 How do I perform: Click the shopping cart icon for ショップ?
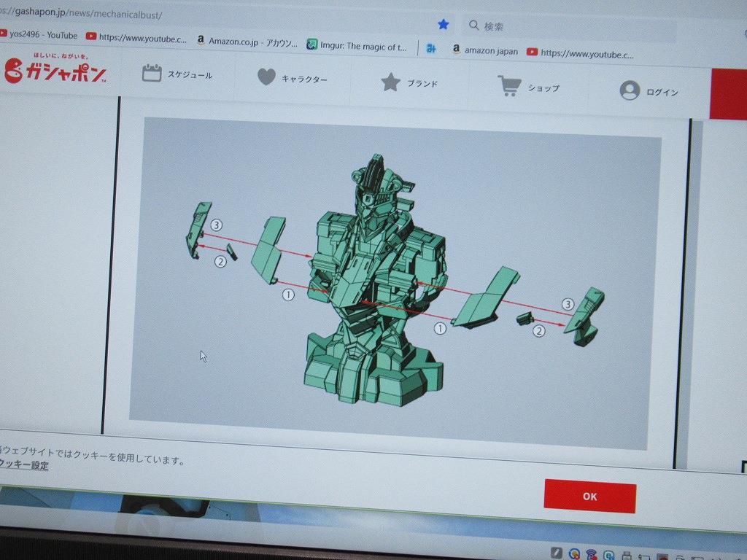point(508,86)
